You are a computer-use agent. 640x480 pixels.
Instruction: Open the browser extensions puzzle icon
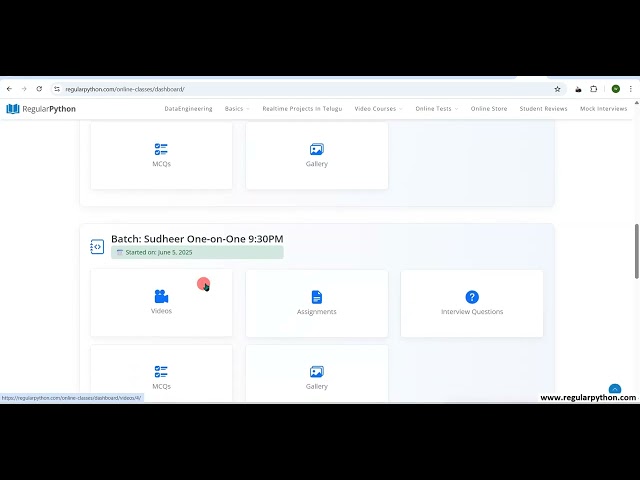593,89
